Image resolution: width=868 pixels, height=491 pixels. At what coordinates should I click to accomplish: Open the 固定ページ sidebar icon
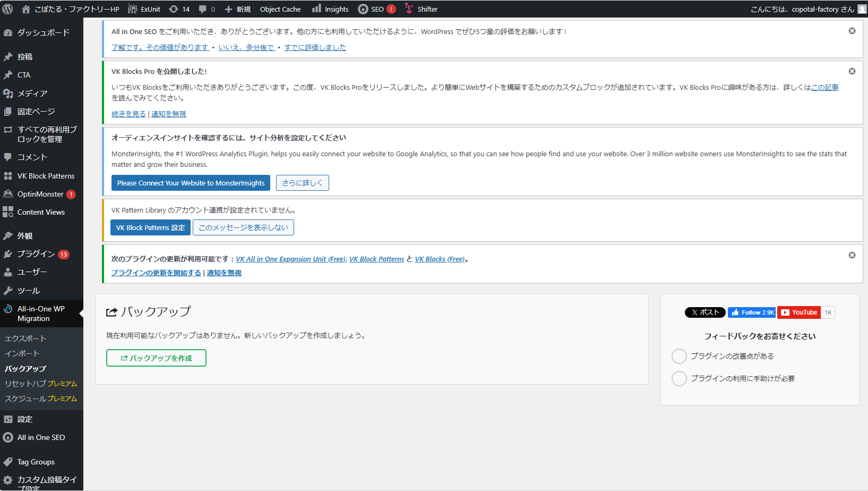click(x=8, y=112)
